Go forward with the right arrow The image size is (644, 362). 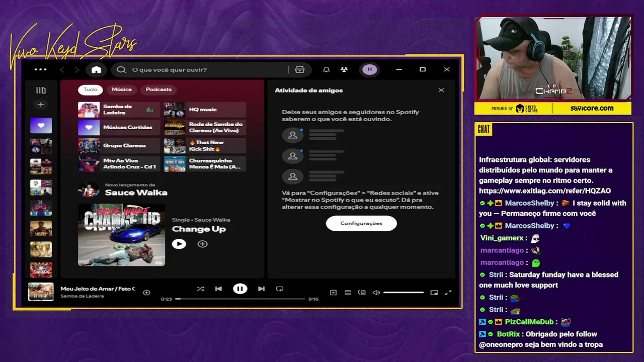(x=76, y=70)
